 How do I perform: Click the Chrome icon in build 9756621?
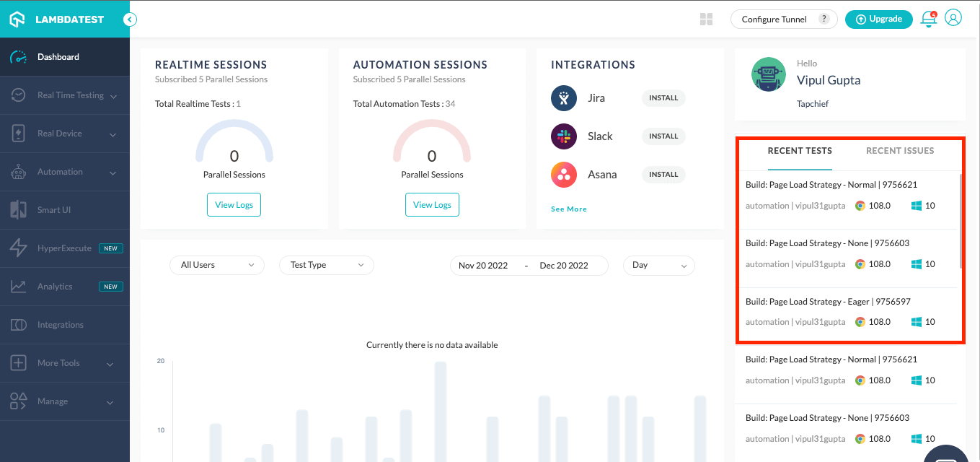point(860,206)
